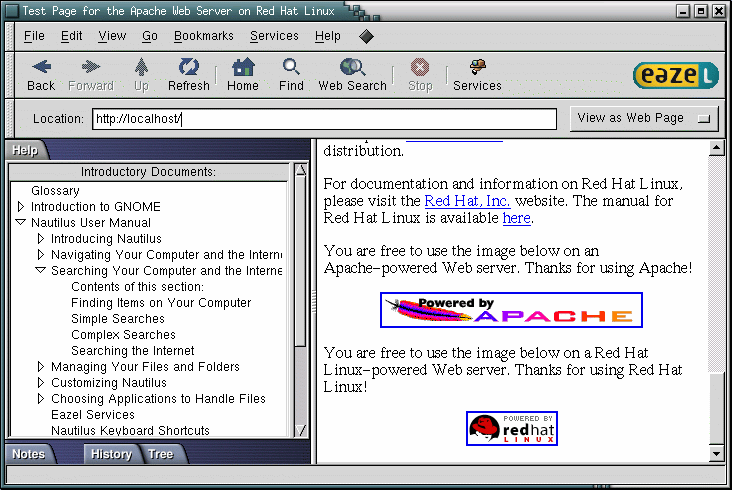
Task: Switch to the Tree sidebar tab
Action: click(161, 454)
